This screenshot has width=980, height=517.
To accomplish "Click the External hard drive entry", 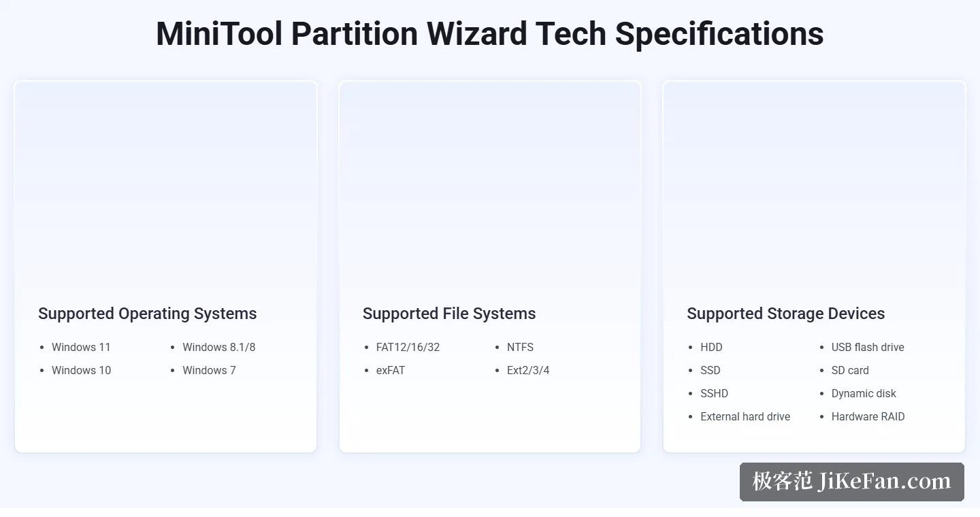I will pos(745,416).
